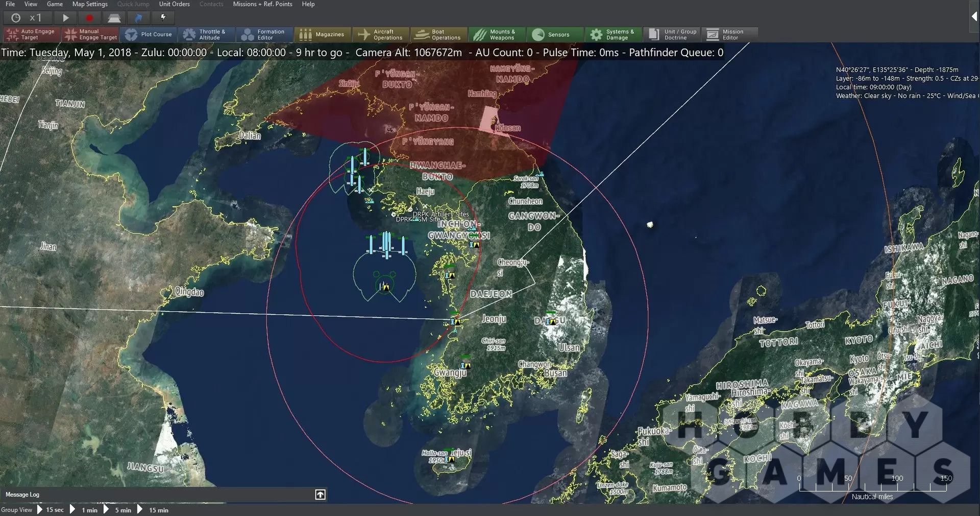Open Aircraft Operations
The height and width of the screenshot is (516, 980).
click(381, 34)
